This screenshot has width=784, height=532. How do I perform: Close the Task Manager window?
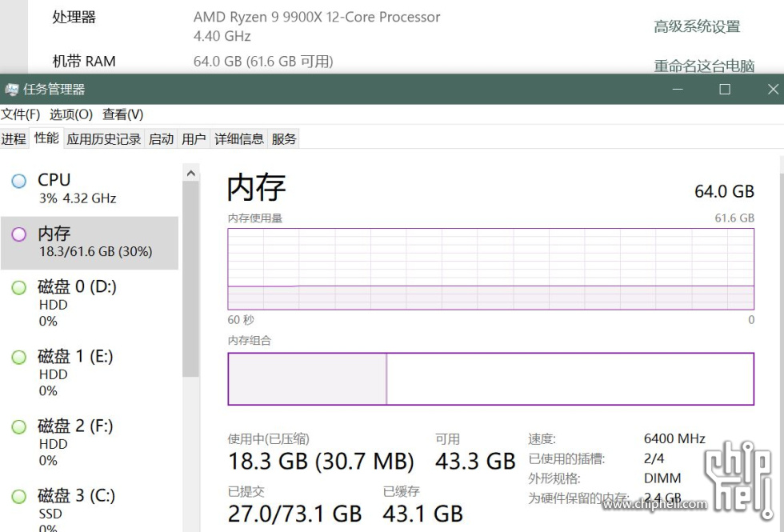pyautogui.click(x=773, y=90)
